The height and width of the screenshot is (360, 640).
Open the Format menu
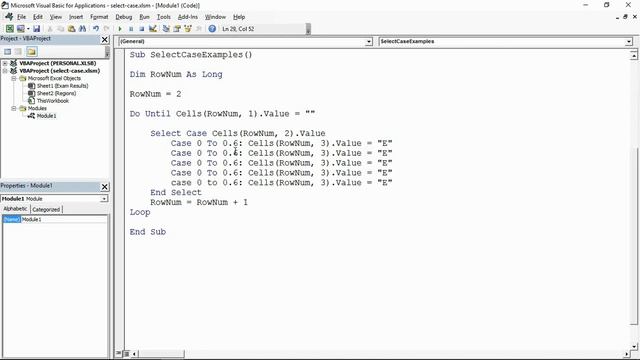pyautogui.click(x=99, y=17)
